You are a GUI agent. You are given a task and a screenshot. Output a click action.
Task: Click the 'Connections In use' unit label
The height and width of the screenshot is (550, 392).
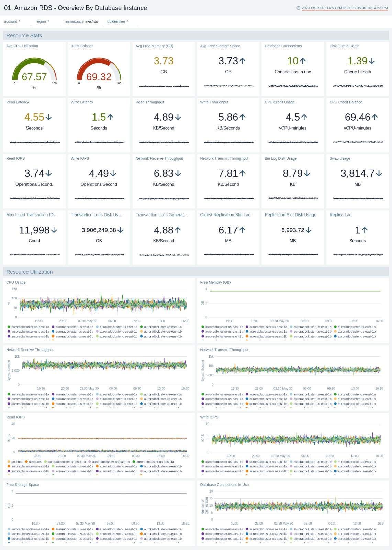[293, 72]
